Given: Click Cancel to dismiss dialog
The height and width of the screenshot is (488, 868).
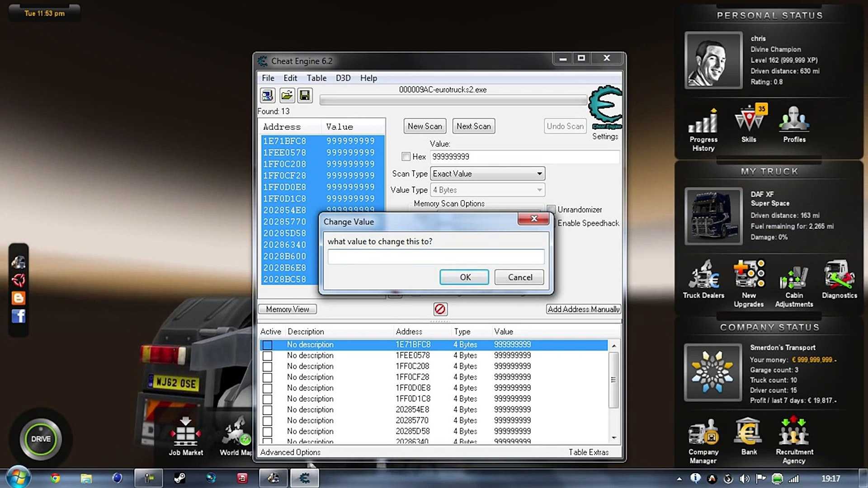Looking at the screenshot, I should click(x=520, y=277).
